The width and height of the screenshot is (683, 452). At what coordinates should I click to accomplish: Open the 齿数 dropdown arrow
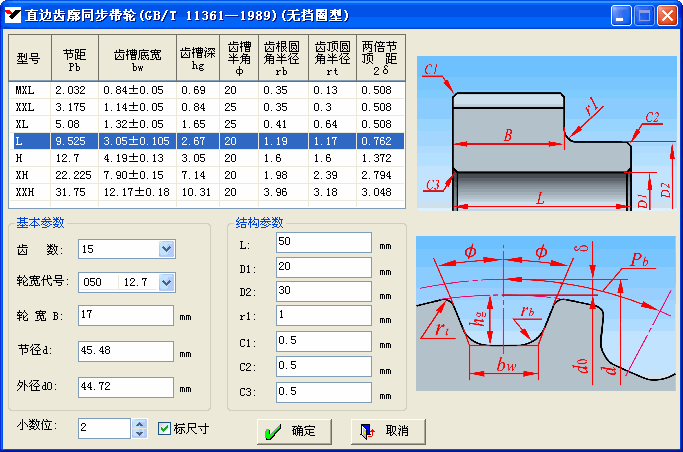pos(166,249)
